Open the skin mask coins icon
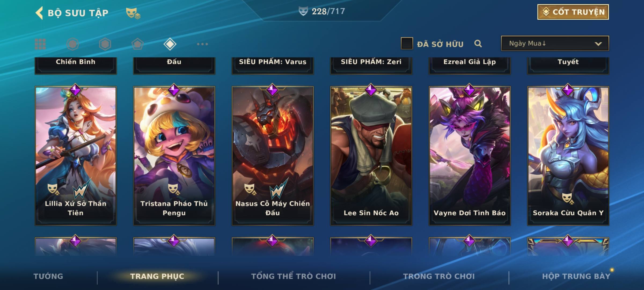 [x=133, y=13]
